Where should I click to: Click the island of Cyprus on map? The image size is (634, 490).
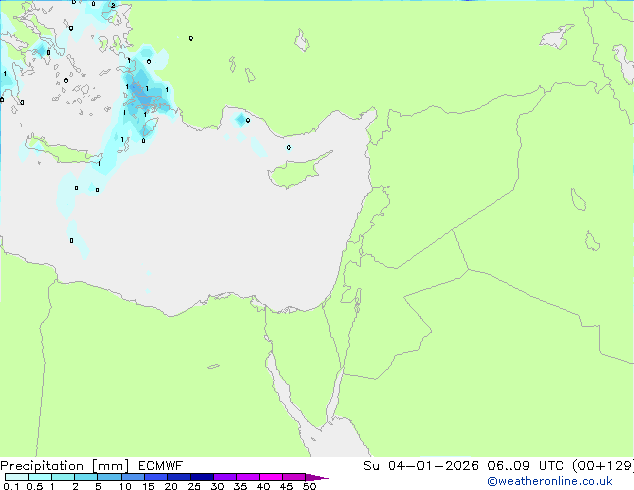[297, 171]
